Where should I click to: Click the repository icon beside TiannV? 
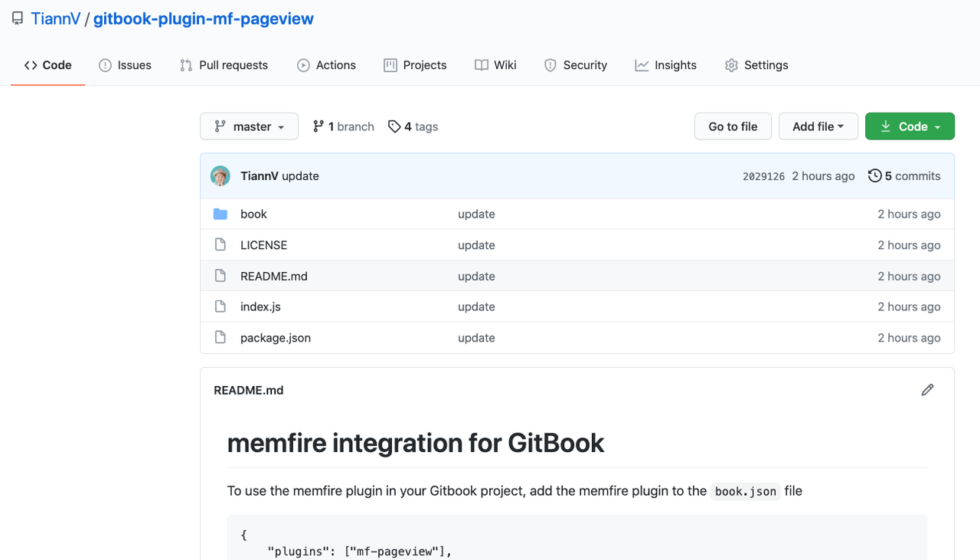click(18, 19)
